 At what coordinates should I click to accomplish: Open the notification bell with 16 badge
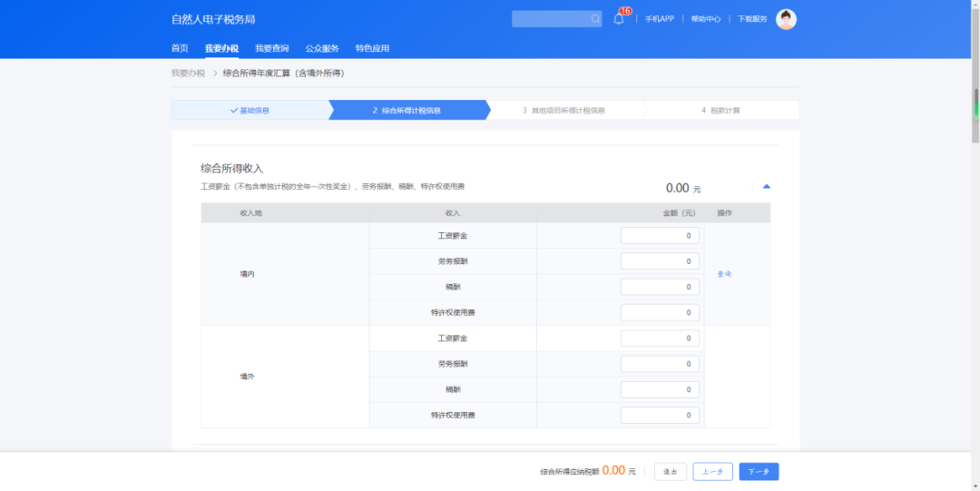(619, 18)
